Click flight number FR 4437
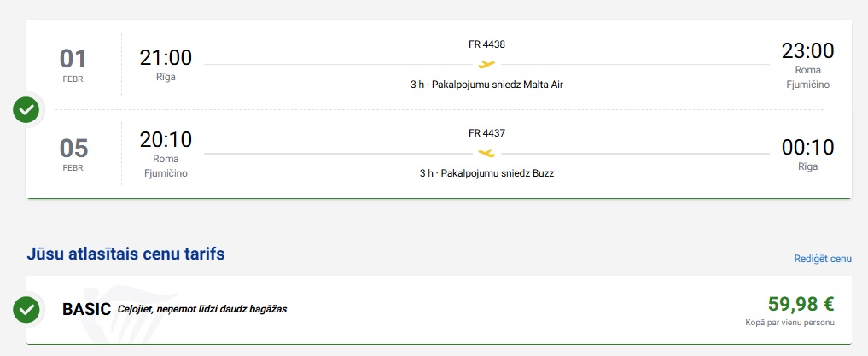The width and height of the screenshot is (868, 356). 486,132
